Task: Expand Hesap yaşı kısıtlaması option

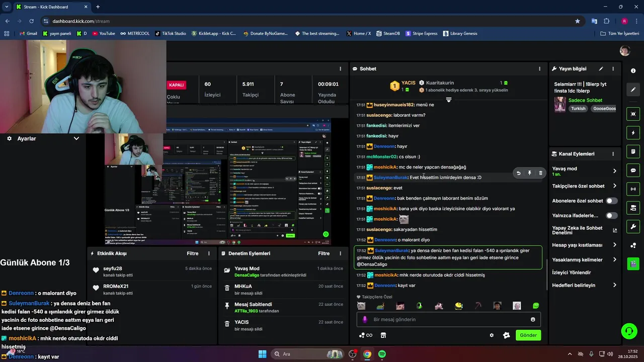Action: click(614, 245)
